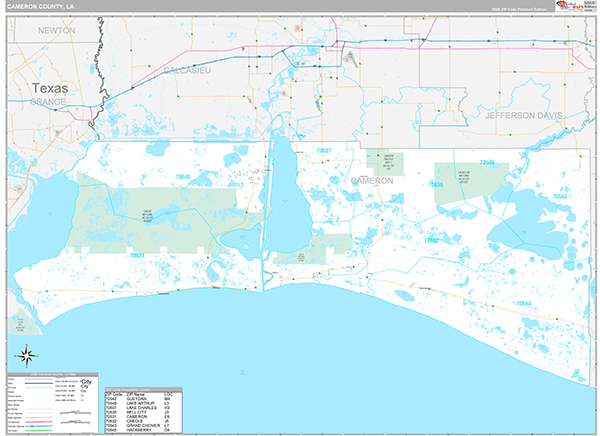
Task: Click the Texas state label
Action: 50,88
